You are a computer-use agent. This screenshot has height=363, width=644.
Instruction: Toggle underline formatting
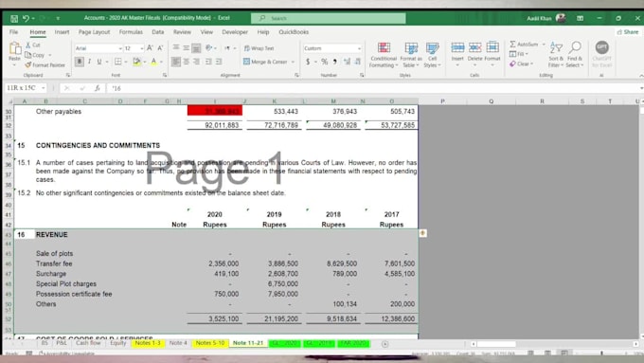99,62
